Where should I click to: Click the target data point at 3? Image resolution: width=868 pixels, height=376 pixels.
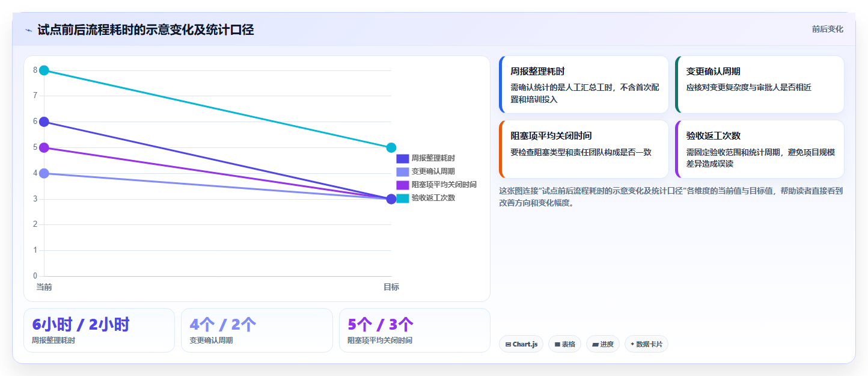point(391,199)
